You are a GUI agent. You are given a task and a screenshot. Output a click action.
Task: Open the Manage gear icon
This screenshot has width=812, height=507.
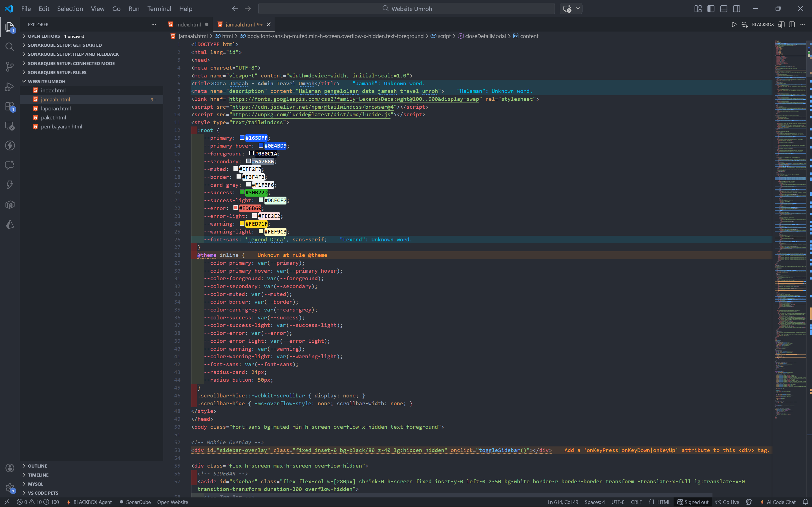click(10, 488)
